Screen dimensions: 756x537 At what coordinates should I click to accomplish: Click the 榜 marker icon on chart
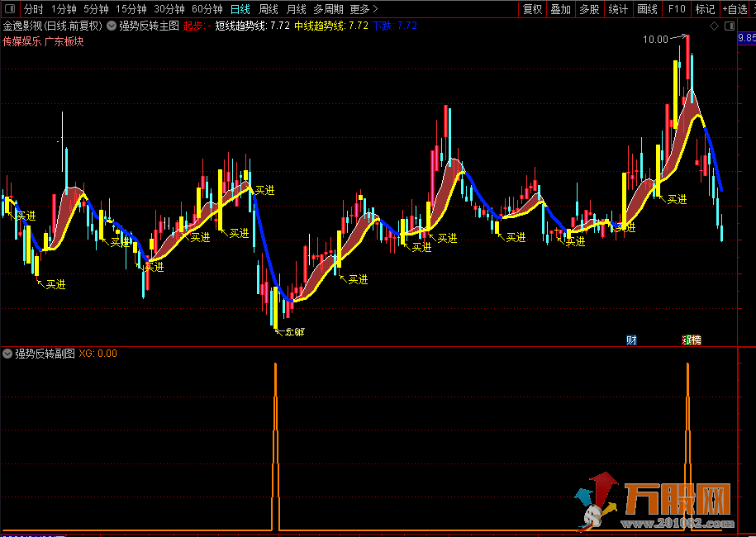pyautogui.click(x=695, y=340)
